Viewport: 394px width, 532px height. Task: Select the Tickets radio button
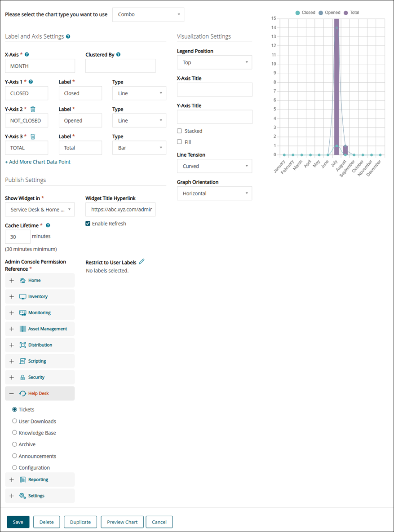[x=15, y=409]
